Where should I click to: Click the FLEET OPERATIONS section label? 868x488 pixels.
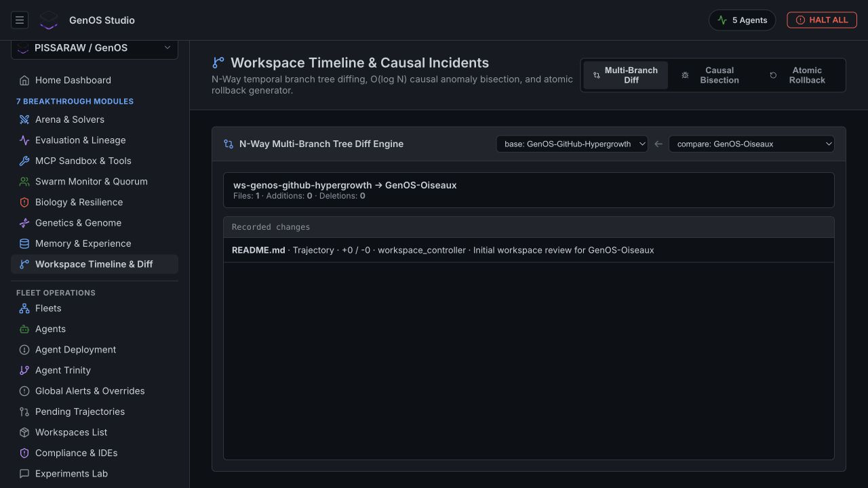[x=56, y=293]
